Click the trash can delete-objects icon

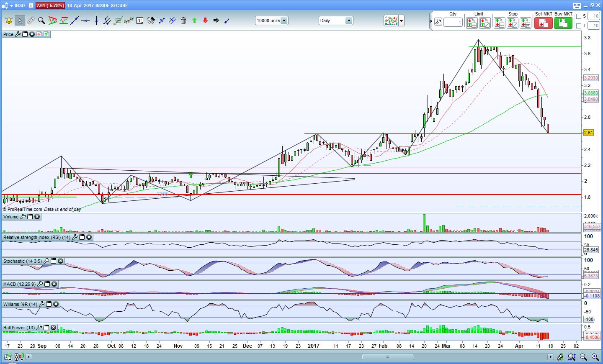pyautogui.click(x=183, y=21)
